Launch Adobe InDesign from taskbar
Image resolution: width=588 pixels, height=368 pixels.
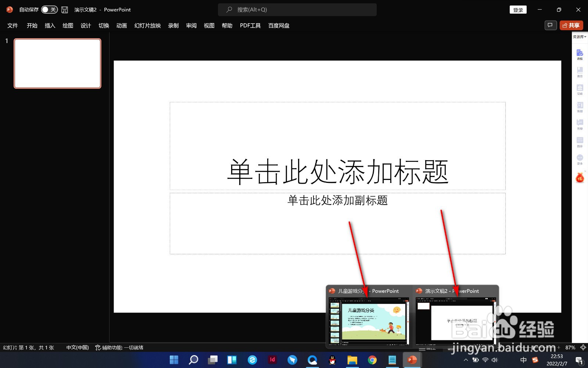(272, 360)
